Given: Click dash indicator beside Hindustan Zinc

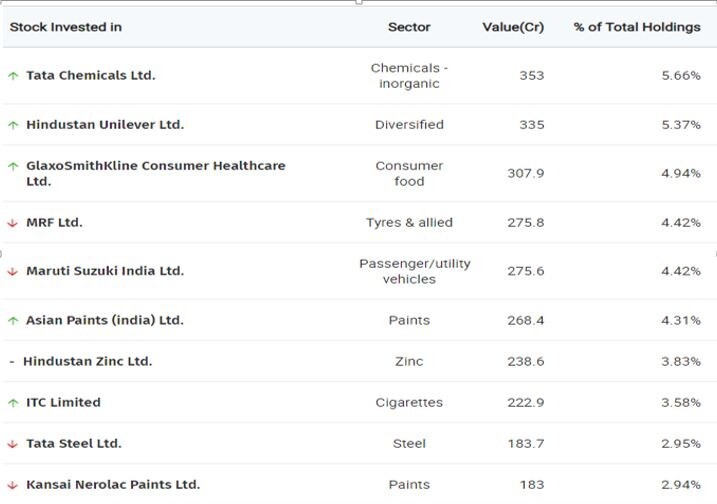Looking at the screenshot, I should 12,362.
